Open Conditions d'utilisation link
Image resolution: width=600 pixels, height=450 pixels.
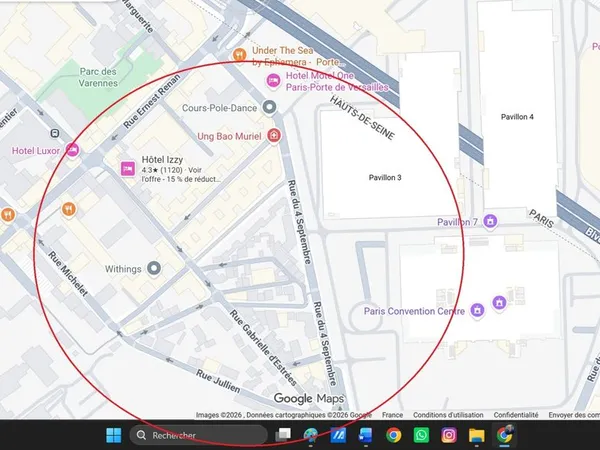tap(448, 415)
